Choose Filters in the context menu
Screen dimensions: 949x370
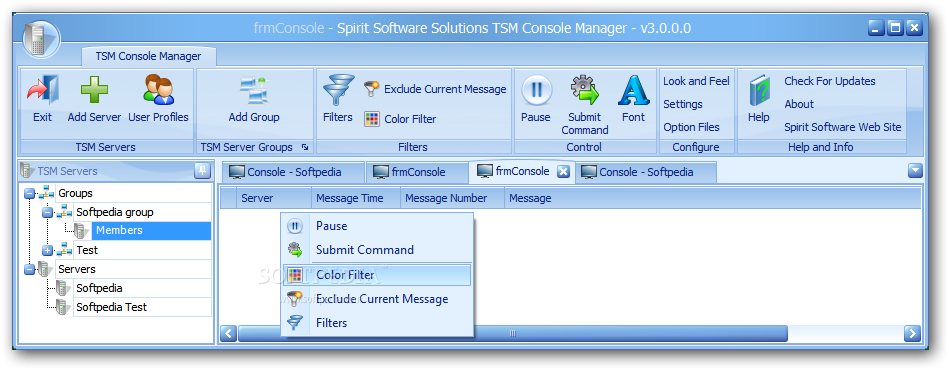(x=377, y=323)
